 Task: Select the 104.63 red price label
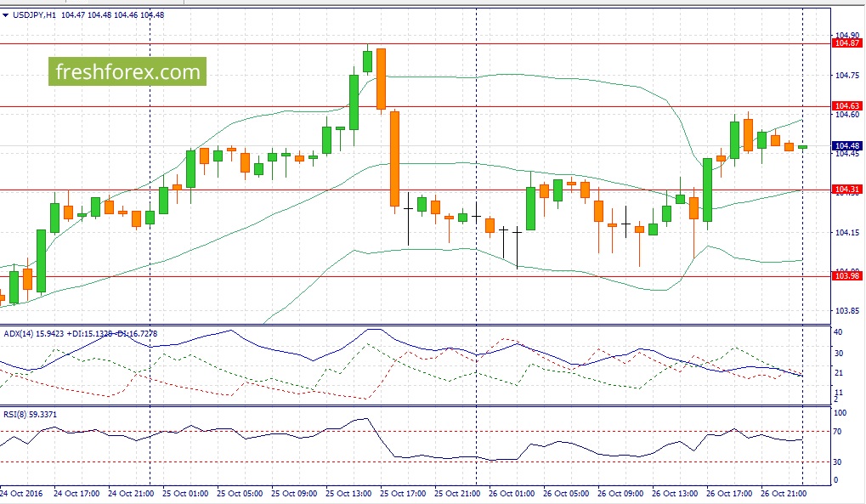[x=844, y=106]
